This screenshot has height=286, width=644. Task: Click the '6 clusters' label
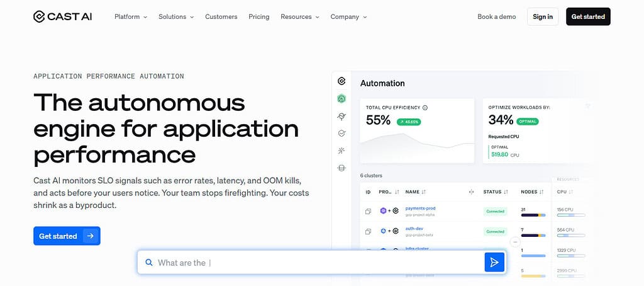[371, 176]
